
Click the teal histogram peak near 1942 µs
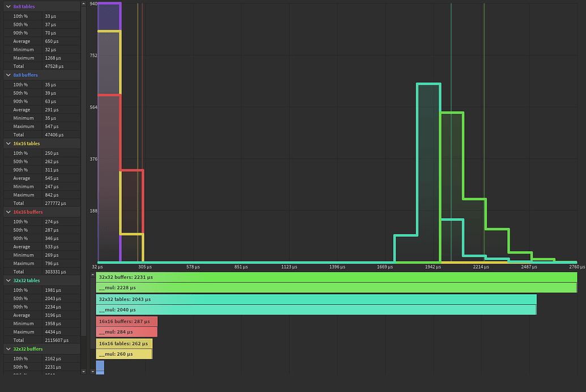click(429, 141)
